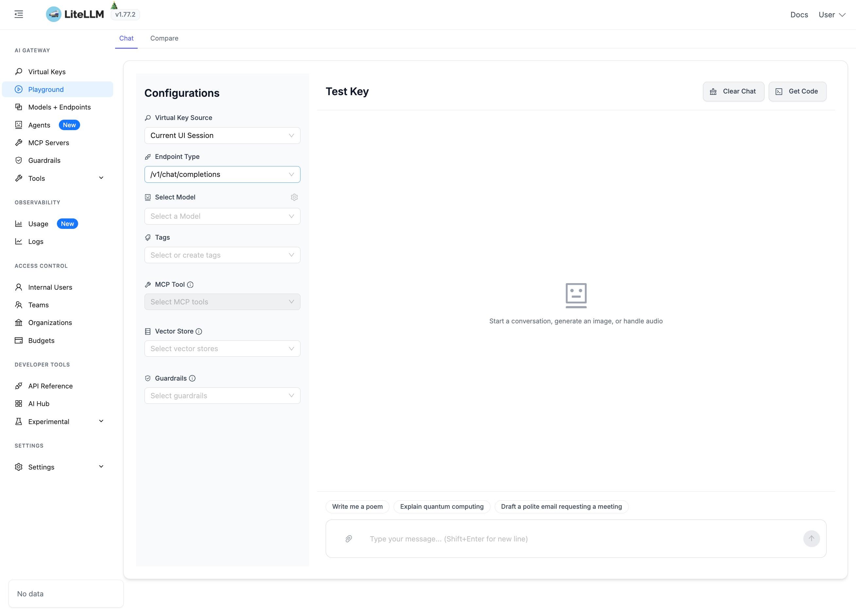Open Virtual Keys in the sidebar
This screenshot has height=616, width=856.
(47, 71)
